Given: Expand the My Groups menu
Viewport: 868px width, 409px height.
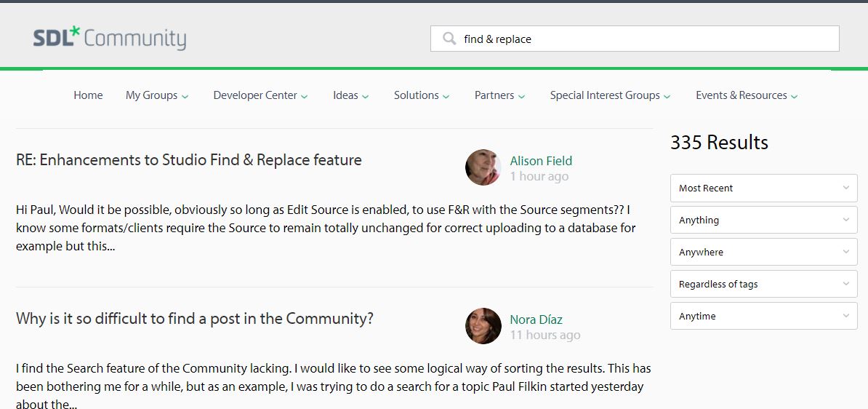Looking at the screenshot, I should 157,95.
